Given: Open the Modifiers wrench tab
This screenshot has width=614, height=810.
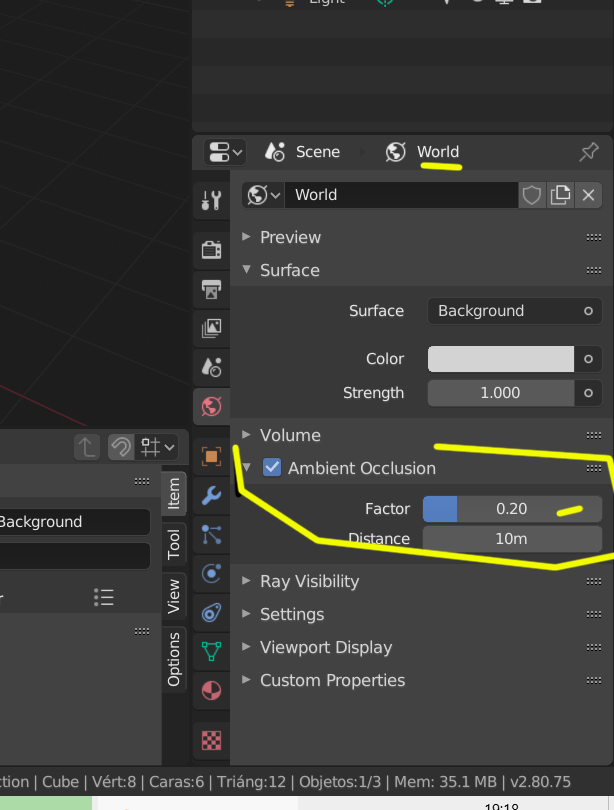Looking at the screenshot, I should [211, 495].
